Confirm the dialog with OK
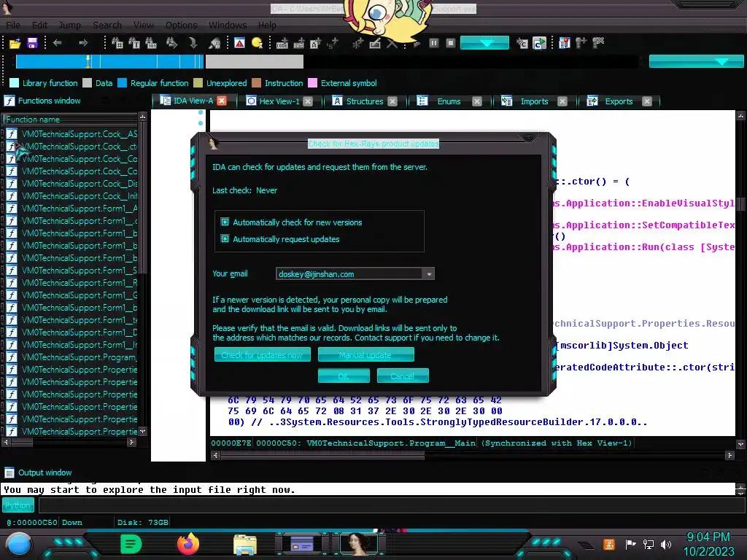 (x=344, y=376)
